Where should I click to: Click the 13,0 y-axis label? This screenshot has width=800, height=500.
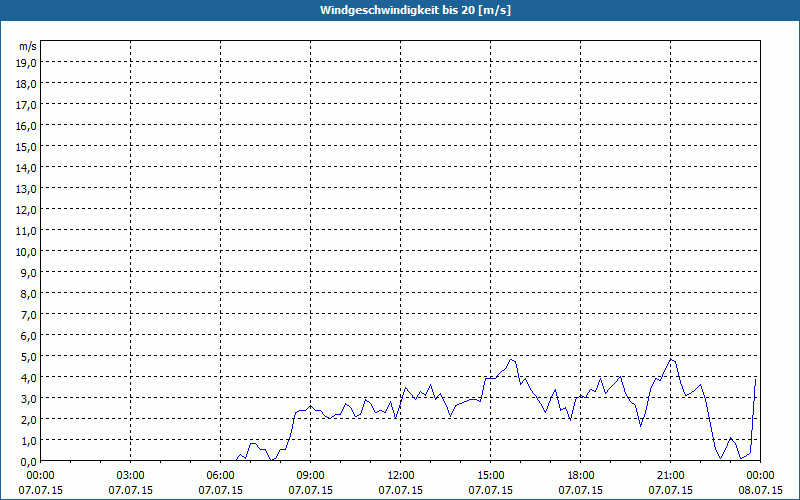[x=28, y=189]
